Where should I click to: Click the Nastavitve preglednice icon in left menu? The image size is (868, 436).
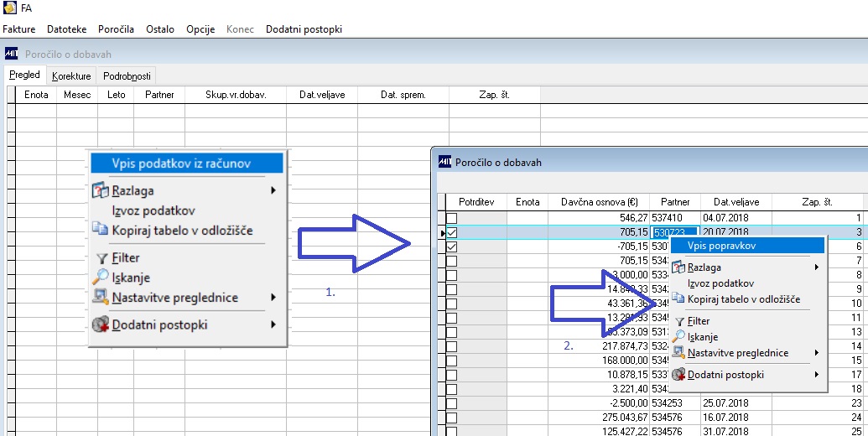point(100,297)
